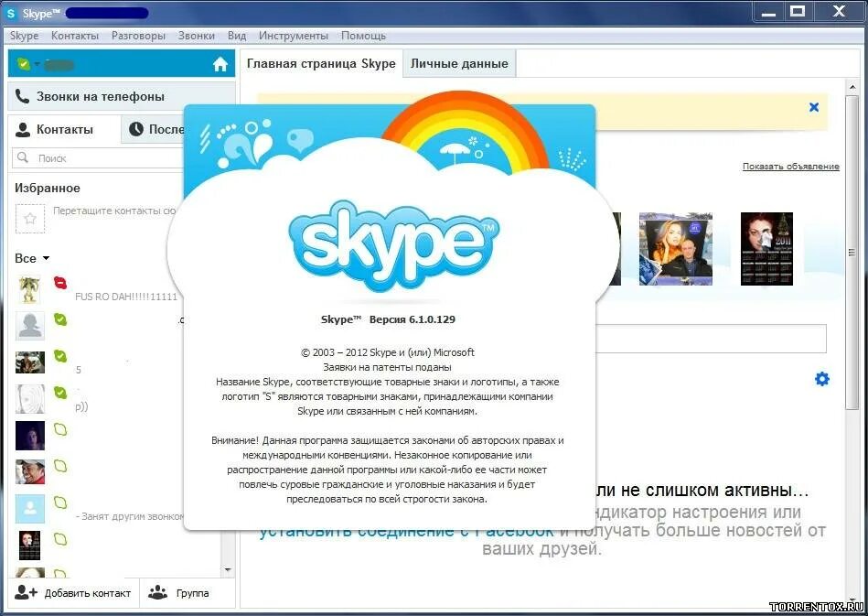This screenshot has height=616, width=868.
Task: Open Звонки на телефоны
Action: coord(122,96)
